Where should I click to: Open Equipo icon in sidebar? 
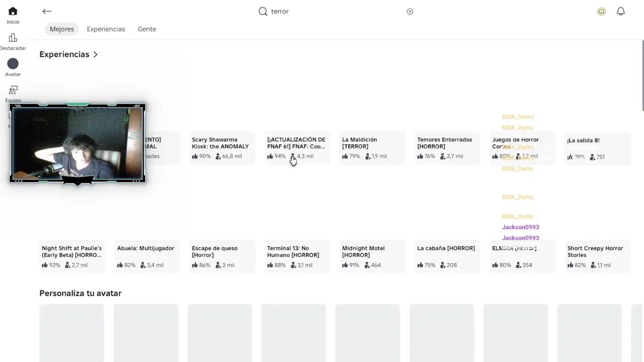(x=13, y=90)
